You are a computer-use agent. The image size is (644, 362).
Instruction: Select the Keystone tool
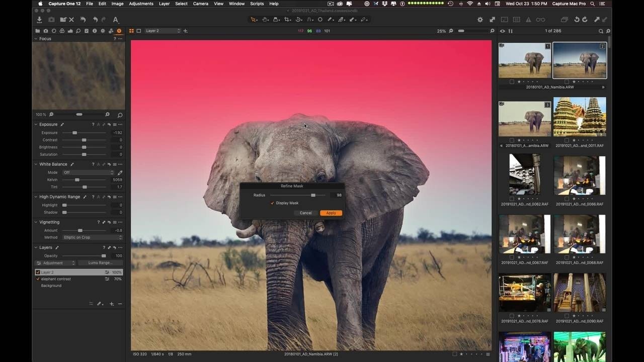(x=310, y=20)
